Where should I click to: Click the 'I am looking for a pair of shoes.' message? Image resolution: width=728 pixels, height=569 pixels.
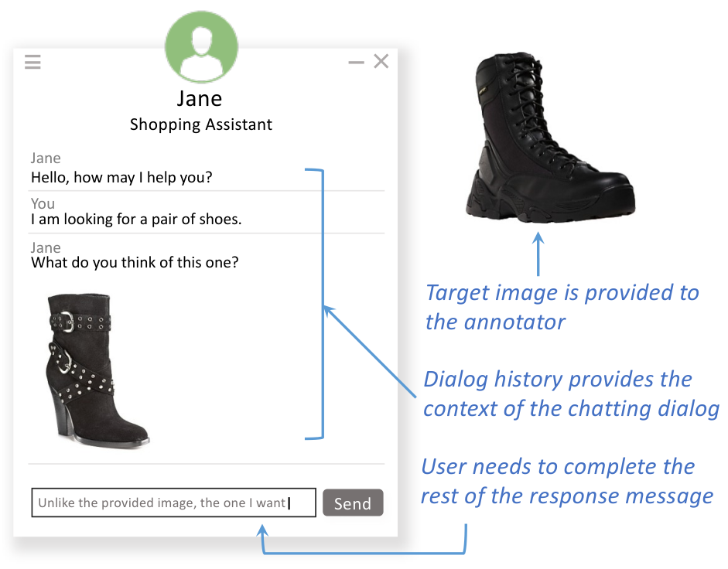click(136, 219)
